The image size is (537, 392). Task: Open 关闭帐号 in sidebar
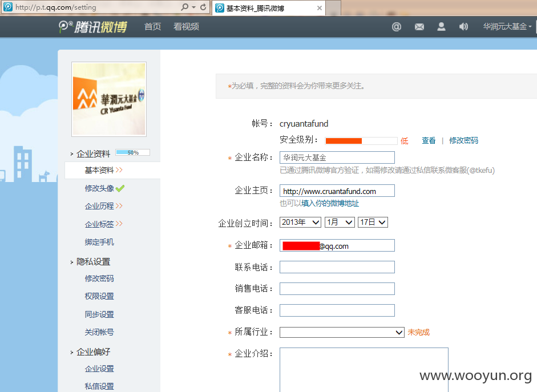(x=99, y=332)
